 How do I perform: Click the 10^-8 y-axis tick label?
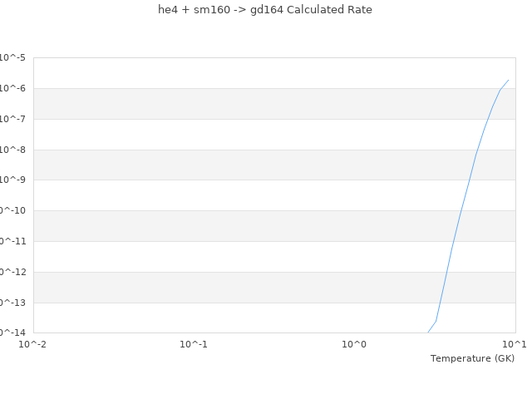point(12,150)
